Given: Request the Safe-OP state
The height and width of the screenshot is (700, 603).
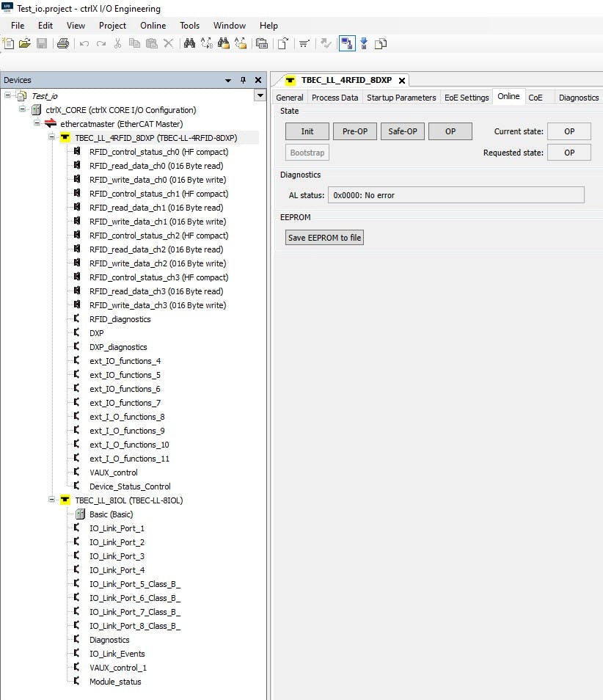Looking at the screenshot, I should pyautogui.click(x=403, y=131).
